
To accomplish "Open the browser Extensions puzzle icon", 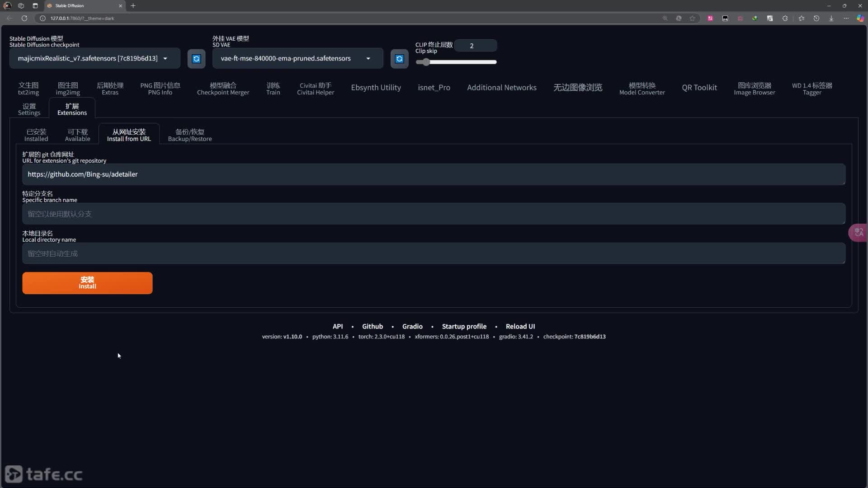I will pos(785,19).
